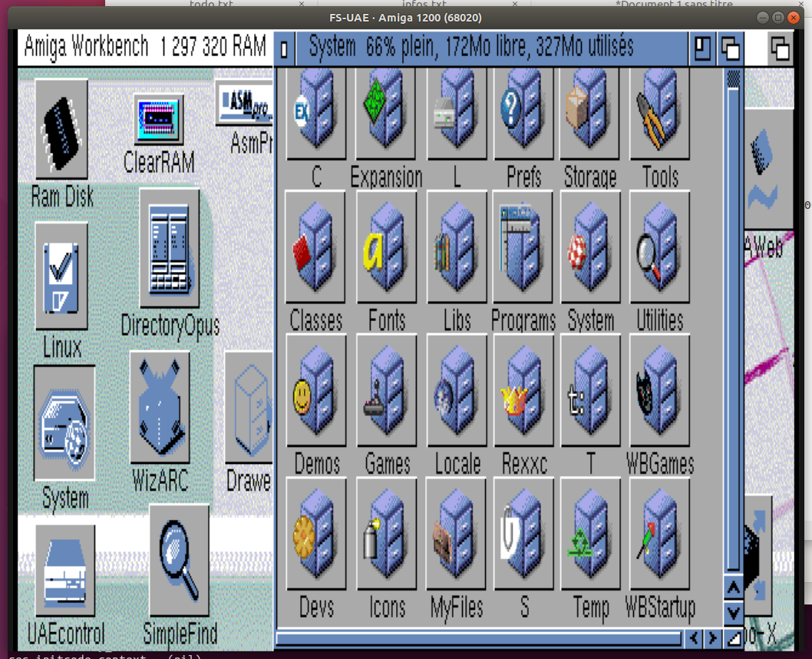Click the down arrow of the System window scrollbar
The width and height of the screenshot is (812, 659).
[733, 613]
